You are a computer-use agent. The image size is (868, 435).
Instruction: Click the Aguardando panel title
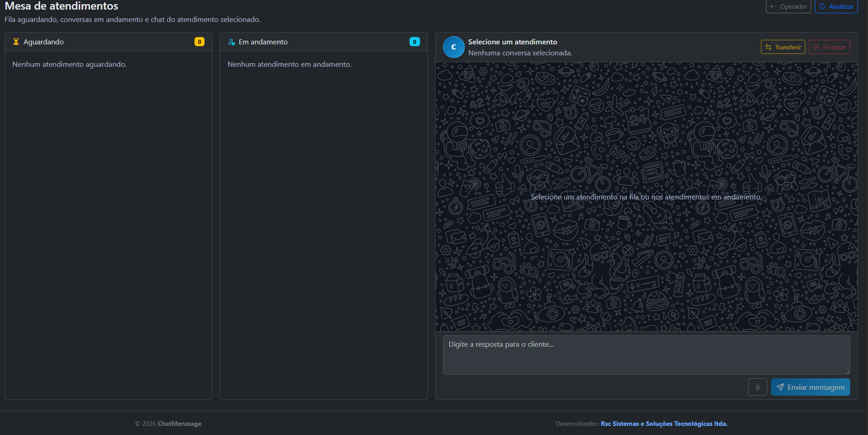coord(43,42)
